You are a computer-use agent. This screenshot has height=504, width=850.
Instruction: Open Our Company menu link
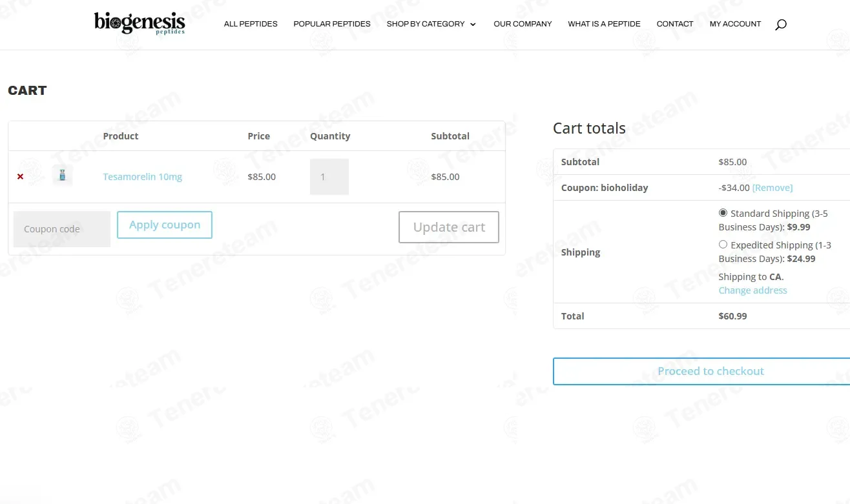[523, 24]
